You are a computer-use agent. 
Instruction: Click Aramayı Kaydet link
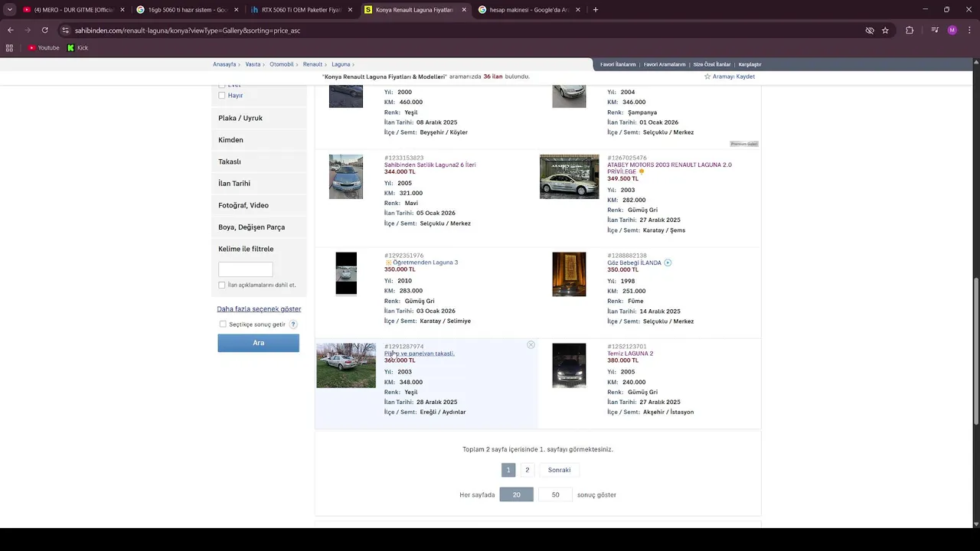[x=733, y=77]
